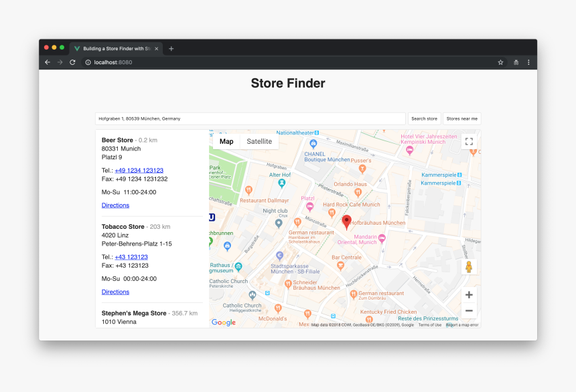Click the Hofbräuhaus München label

tap(378, 223)
